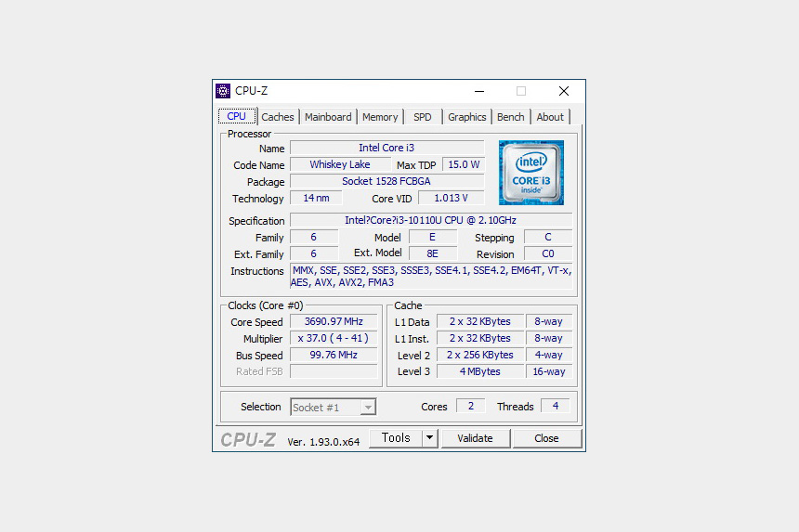Open the Tools dropdown arrow
The width and height of the screenshot is (799, 532).
[429, 438]
